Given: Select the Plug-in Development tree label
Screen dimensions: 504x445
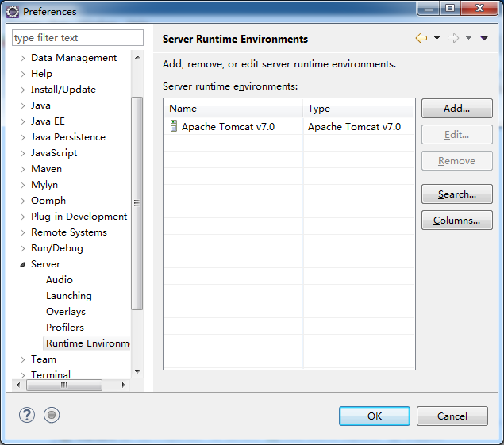Looking at the screenshot, I should 79,217.
